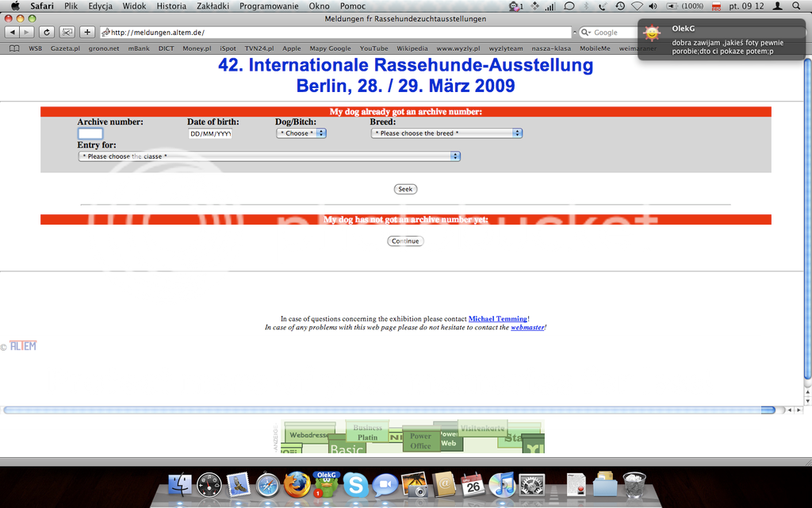Image resolution: width=812 pixels, height=508 pixels.
Task: Open System Preferences from the Dock
Action: tap(531, 484)
